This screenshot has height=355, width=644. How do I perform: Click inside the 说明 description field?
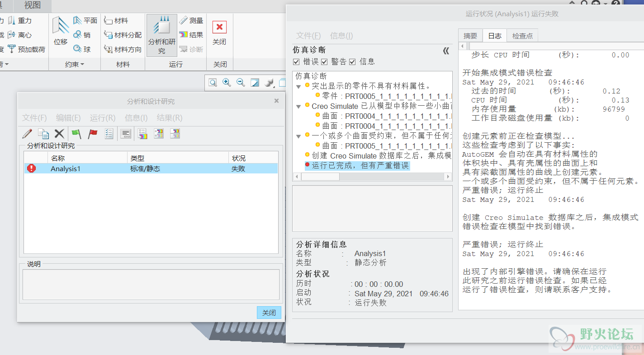point(151,284)
